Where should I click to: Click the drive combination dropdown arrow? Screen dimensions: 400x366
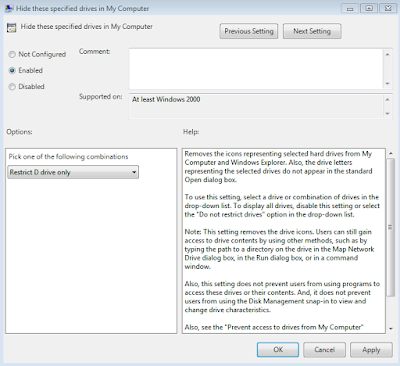[134, 172]
